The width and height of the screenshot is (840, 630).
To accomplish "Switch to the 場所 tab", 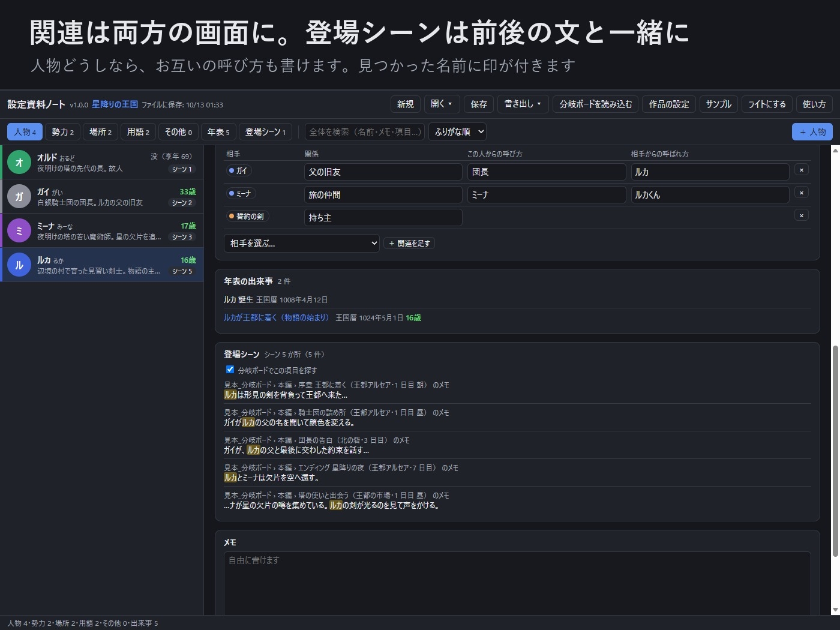I will [100, 131].
